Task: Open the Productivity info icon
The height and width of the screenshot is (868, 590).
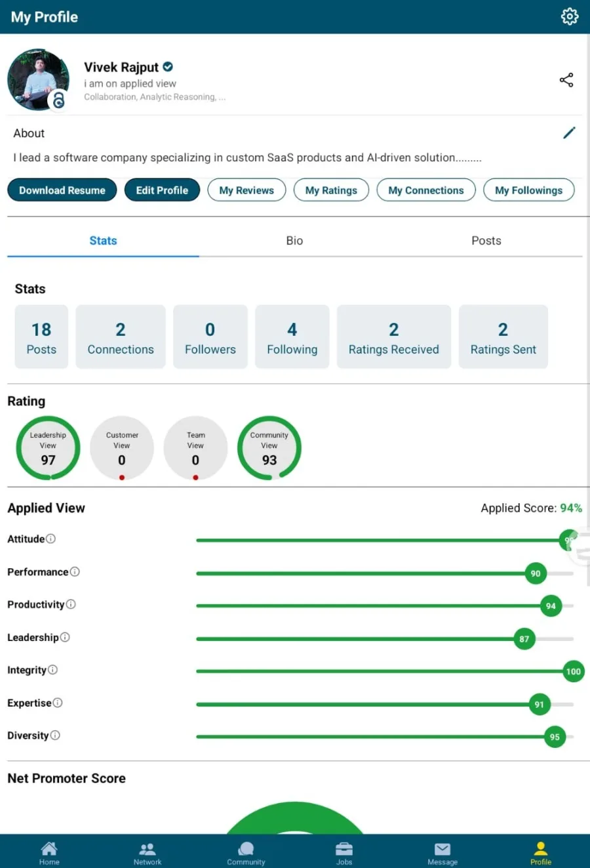Action: pos(71,604)
